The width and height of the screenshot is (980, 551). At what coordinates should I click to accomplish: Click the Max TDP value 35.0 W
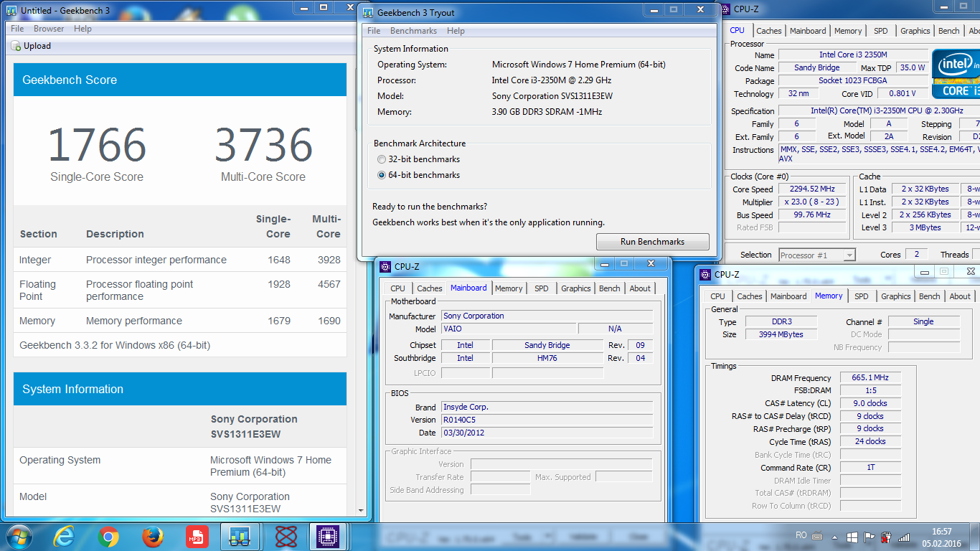pyautogui.click(x=913, y=67)
